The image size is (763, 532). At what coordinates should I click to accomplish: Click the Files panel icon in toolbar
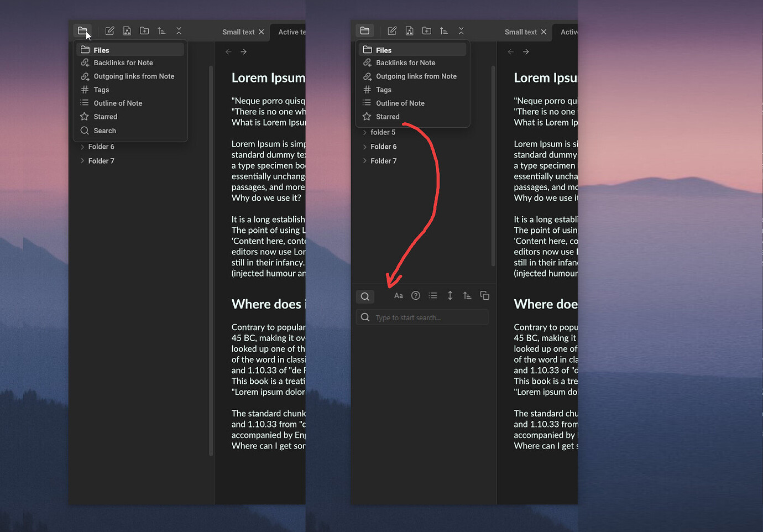point(82,30)
